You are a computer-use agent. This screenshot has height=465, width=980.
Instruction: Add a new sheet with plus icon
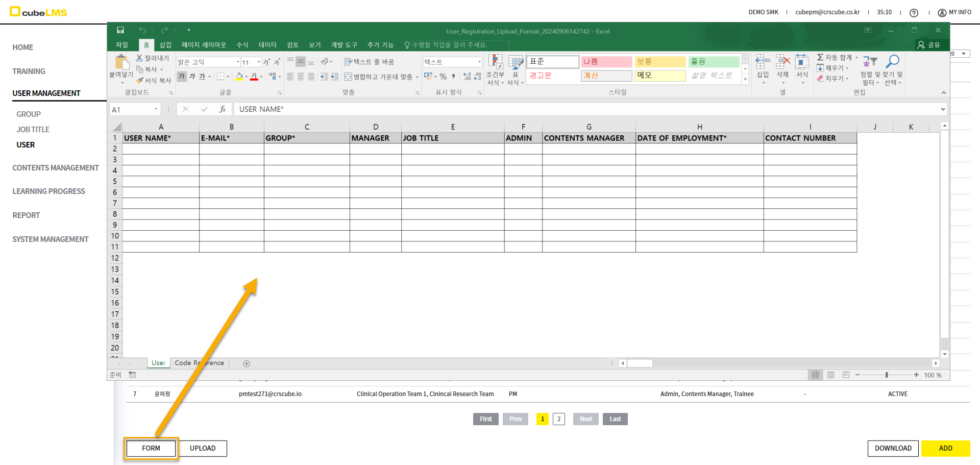pyautogui.click(x=247, y=363)
